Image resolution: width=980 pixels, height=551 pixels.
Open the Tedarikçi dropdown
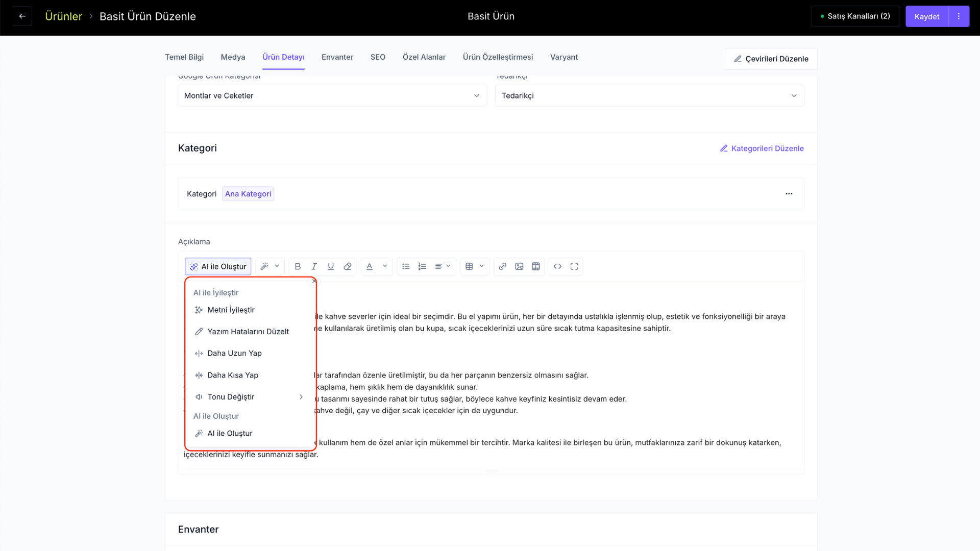tap(650, 95)
